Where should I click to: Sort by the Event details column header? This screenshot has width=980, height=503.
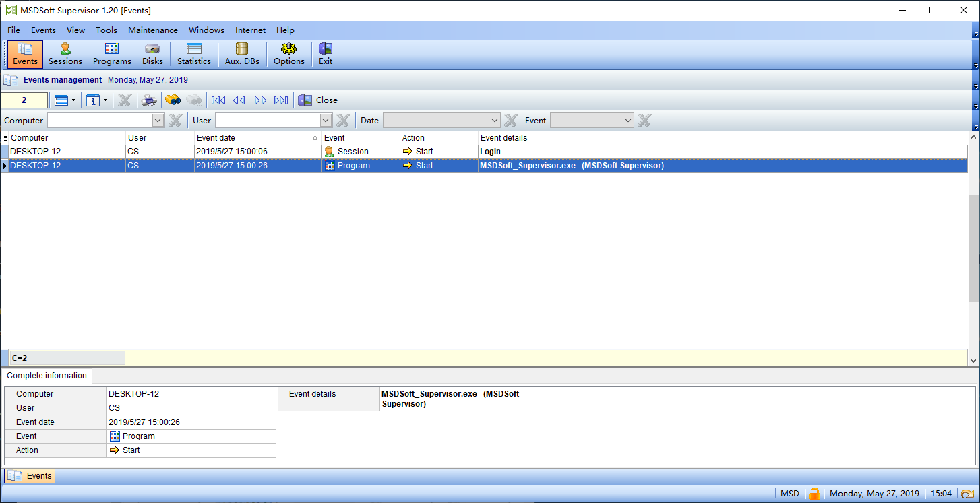723,137
